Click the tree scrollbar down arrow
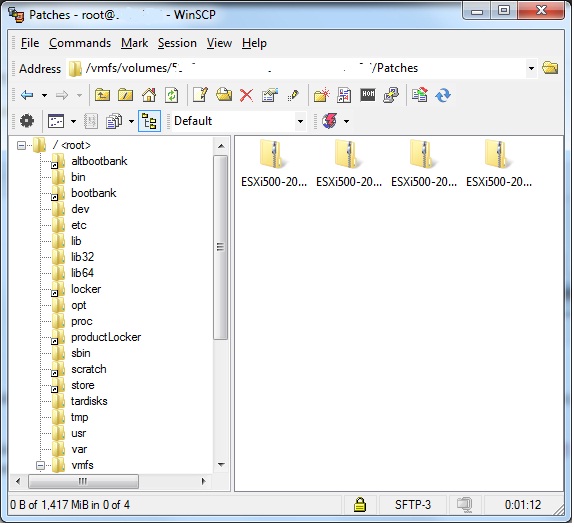The height and width of the screenshot is (527, 574). coord(221,465)
